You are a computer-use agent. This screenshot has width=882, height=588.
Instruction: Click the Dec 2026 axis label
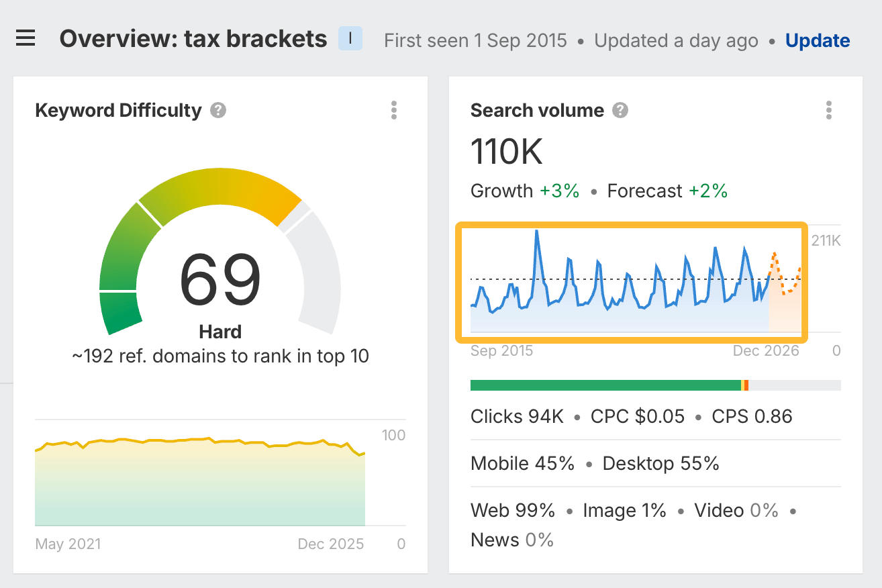click(x=766, y=350)
